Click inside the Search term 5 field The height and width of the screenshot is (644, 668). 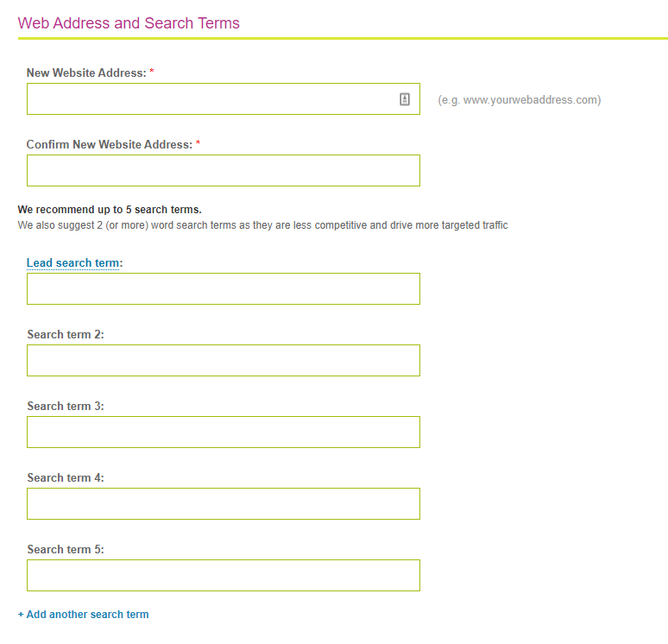223,576
